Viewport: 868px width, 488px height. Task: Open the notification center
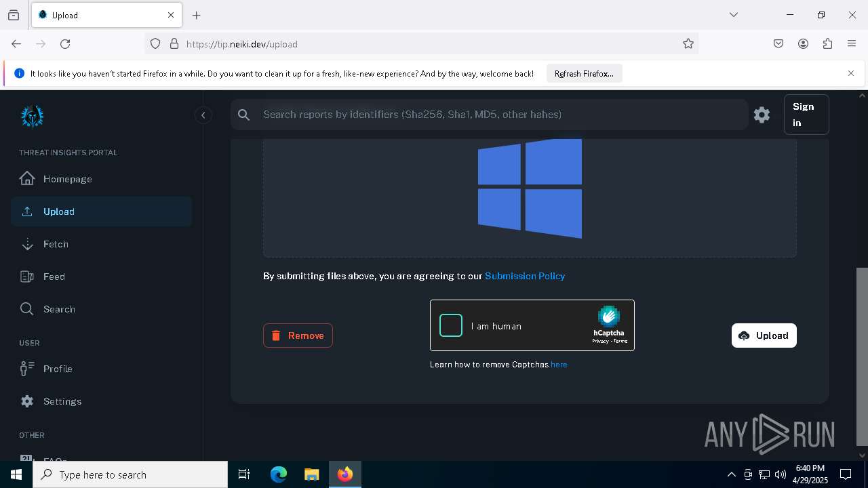click(x=846, y=474)
